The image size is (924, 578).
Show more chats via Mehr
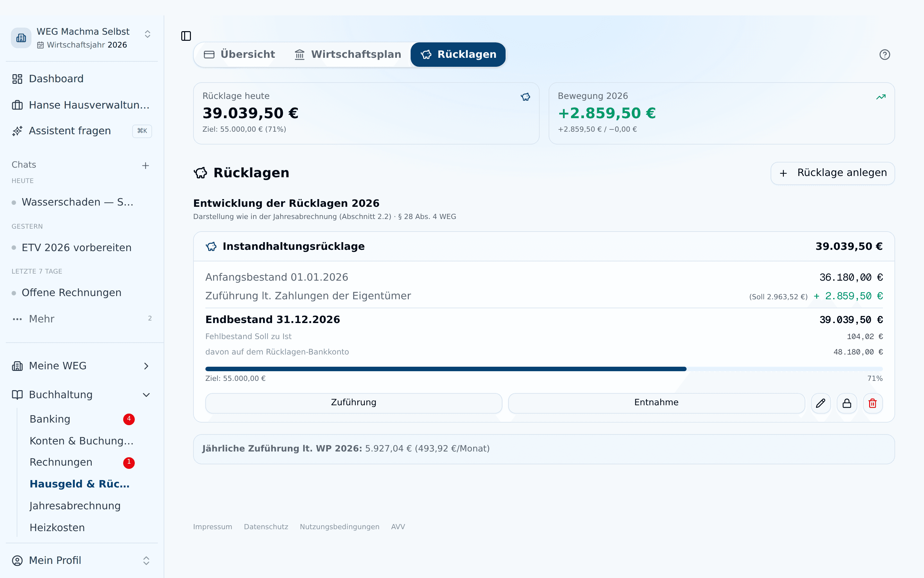(x=82, y=319)
